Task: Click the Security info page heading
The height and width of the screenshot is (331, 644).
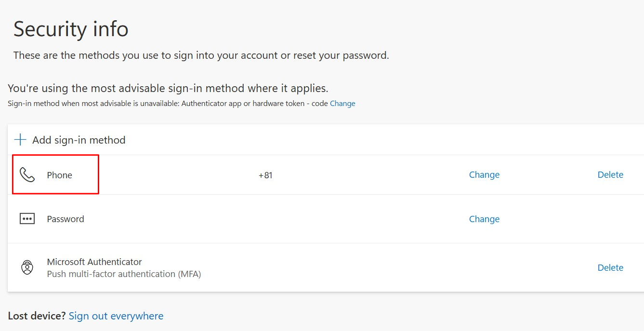Action: coord(71,29)
